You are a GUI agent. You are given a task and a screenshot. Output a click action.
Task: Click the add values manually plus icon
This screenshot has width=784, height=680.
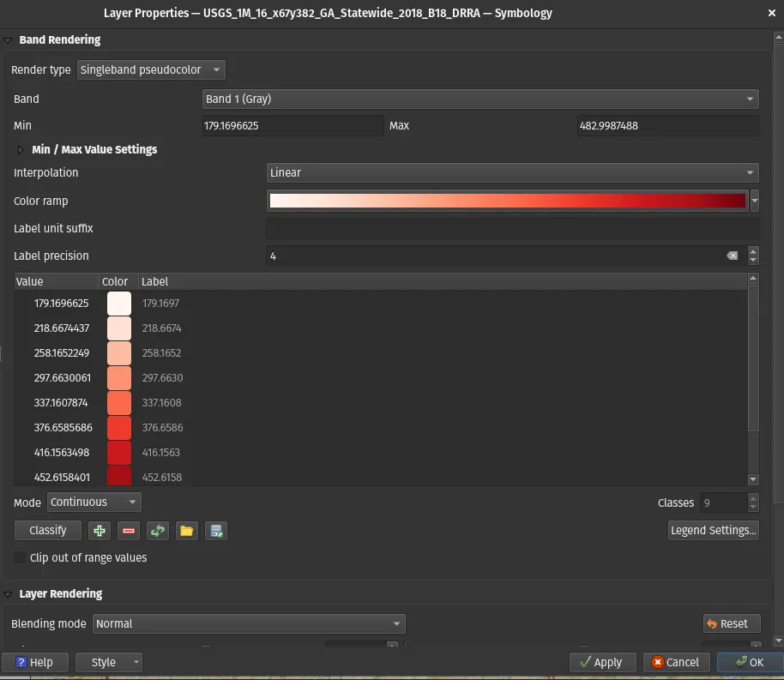coord(100,531)
